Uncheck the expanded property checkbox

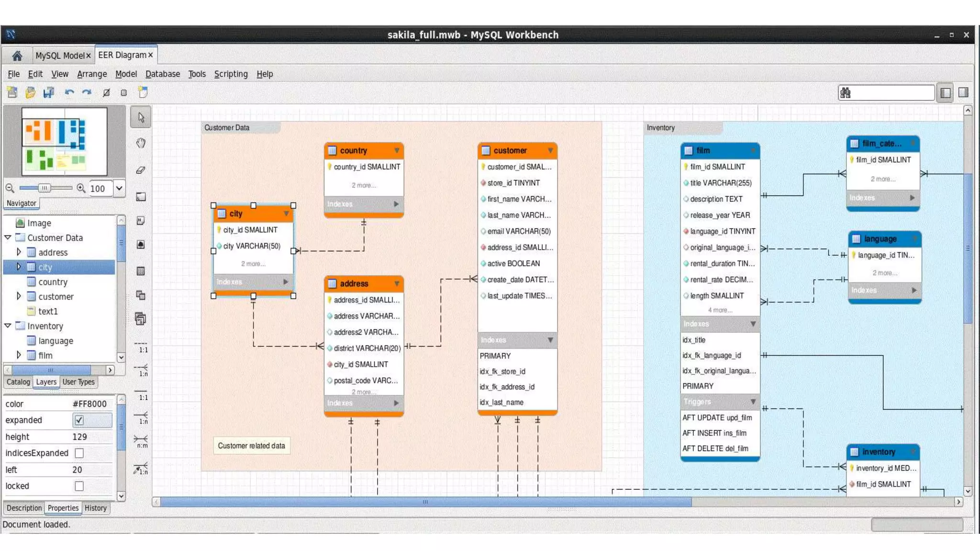[x=79, y=420]
